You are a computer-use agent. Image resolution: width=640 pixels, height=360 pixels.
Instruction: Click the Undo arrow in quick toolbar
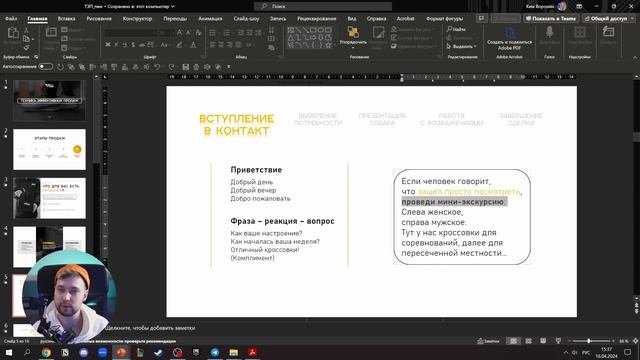tap(158, 67)
